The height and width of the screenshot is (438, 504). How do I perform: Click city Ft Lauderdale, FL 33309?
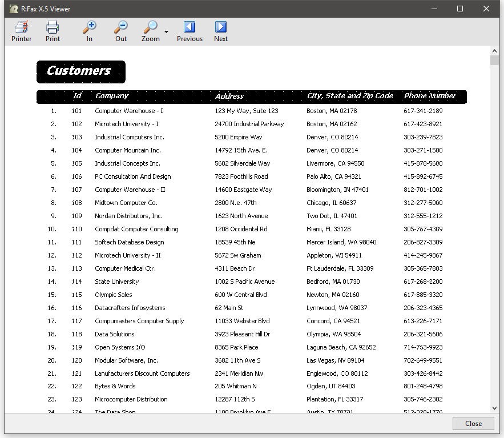(340, 268)
